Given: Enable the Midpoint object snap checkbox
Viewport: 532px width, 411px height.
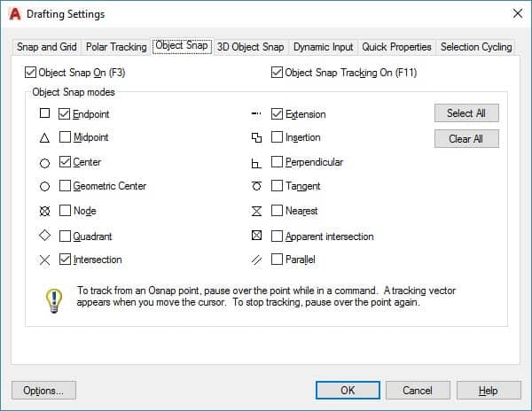Looking at the screenshot, I should click(65, 138).
